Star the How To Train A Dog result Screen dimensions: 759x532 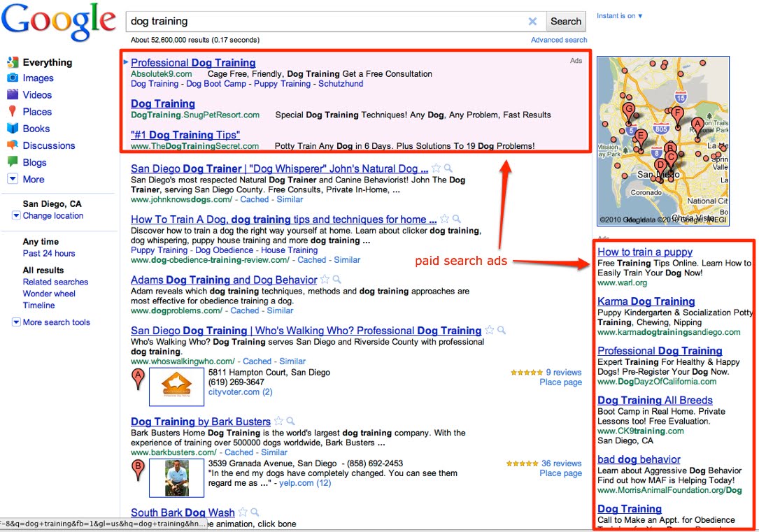[x=444, y=219]
